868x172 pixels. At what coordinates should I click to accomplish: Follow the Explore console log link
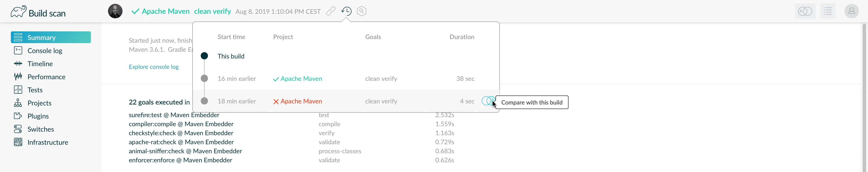(x=154, y=67)
